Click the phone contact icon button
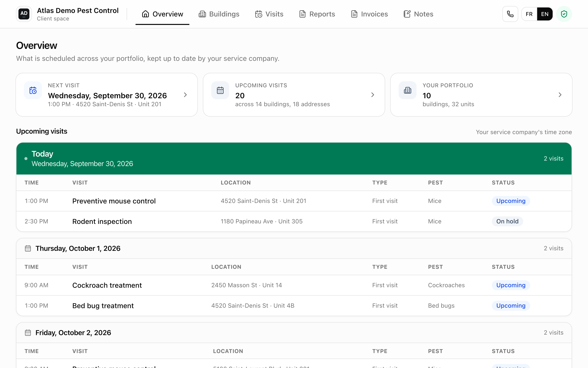Screen dimensions: 588x368 [x=510, y=14]
